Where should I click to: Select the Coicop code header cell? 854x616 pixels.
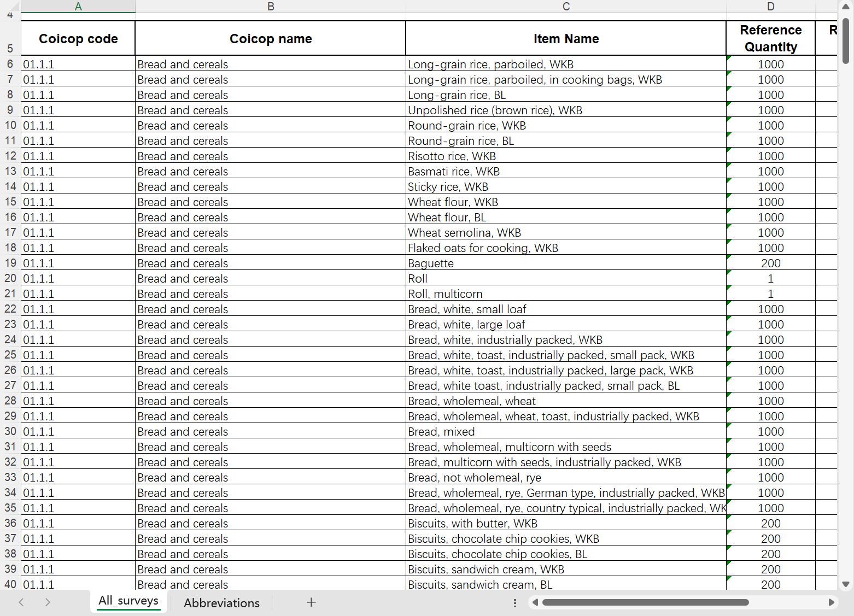[x=78, y=38]
